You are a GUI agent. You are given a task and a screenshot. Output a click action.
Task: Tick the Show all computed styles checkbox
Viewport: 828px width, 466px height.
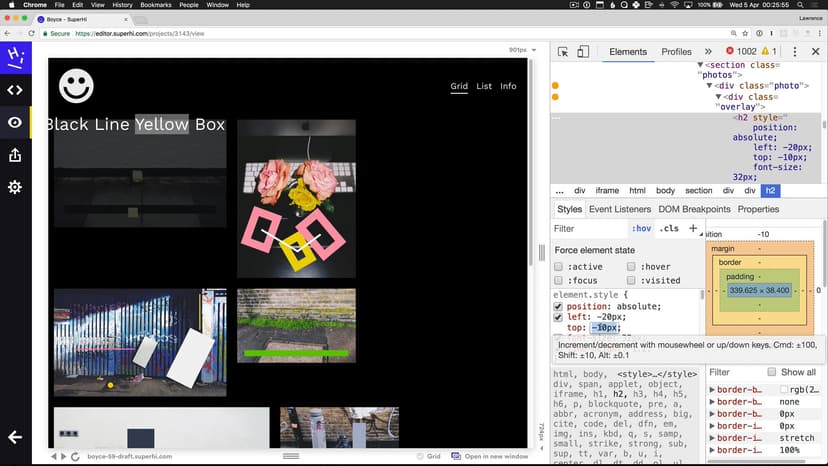coord(771,372)
